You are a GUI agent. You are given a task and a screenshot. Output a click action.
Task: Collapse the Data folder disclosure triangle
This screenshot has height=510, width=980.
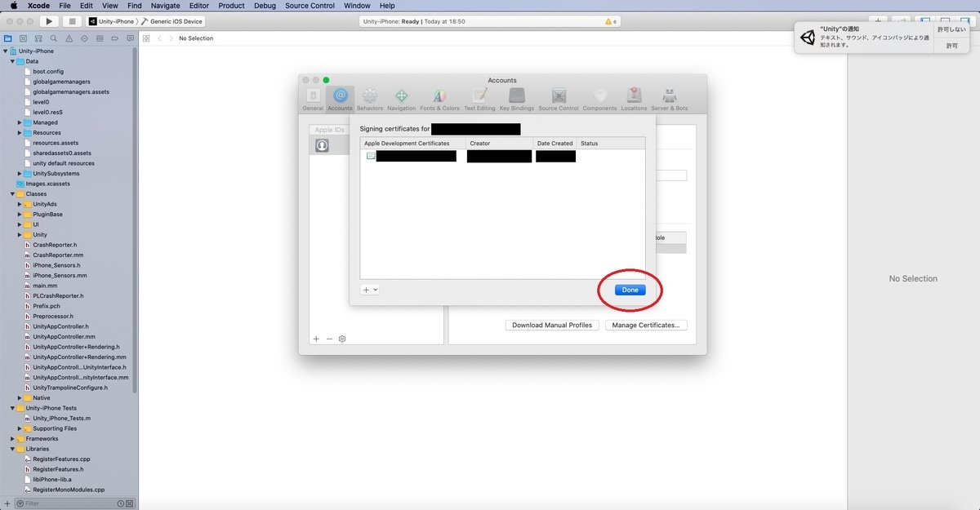13,61
